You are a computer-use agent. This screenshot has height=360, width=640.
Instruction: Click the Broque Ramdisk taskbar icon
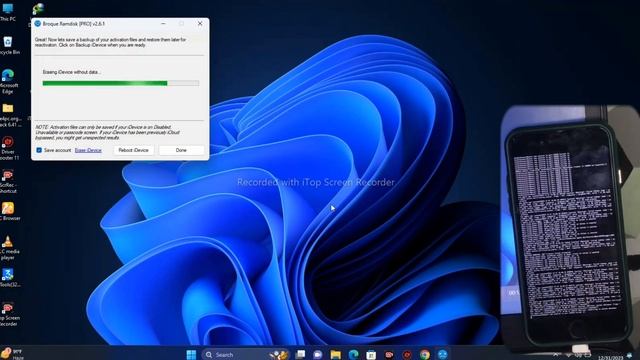(442, 354)
